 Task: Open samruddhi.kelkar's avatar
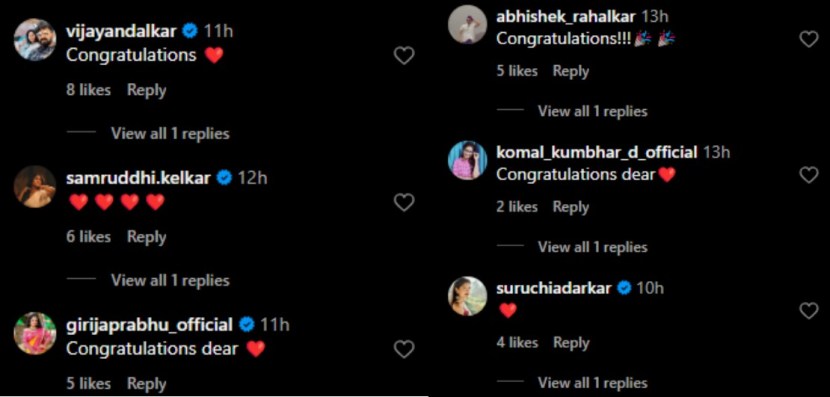[35, 187]
